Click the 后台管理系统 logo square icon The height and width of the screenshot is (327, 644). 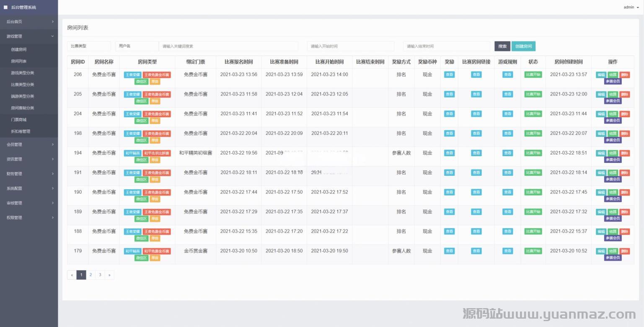(6, 7)
